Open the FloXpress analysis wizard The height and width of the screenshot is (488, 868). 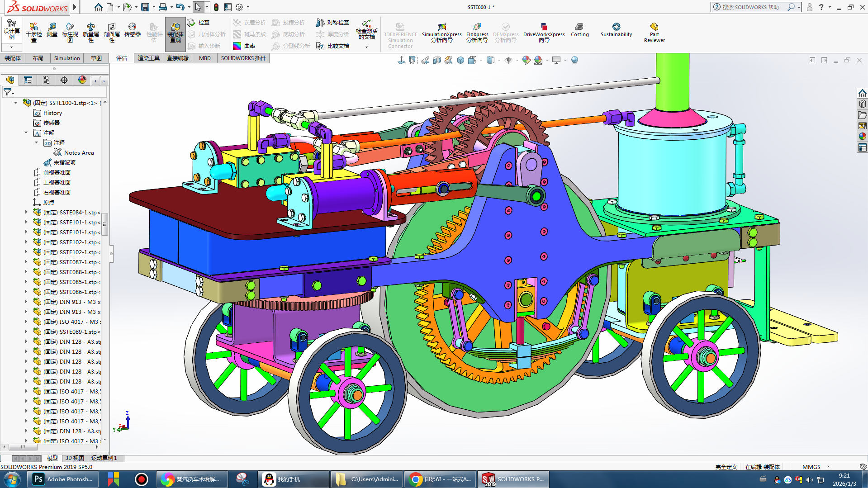coord(477,33)
